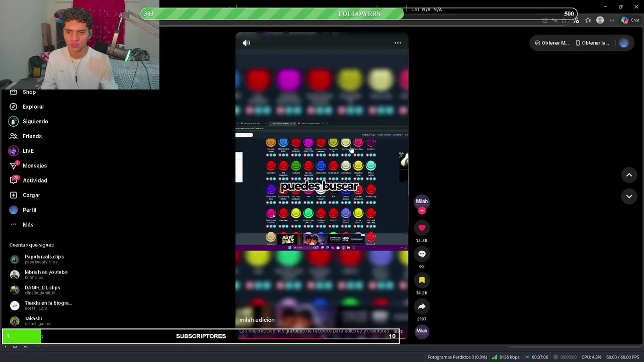Open the Milah sound disc icon
Screen dimensions: 644x362
pyautogui.click(x=422, y=331)
